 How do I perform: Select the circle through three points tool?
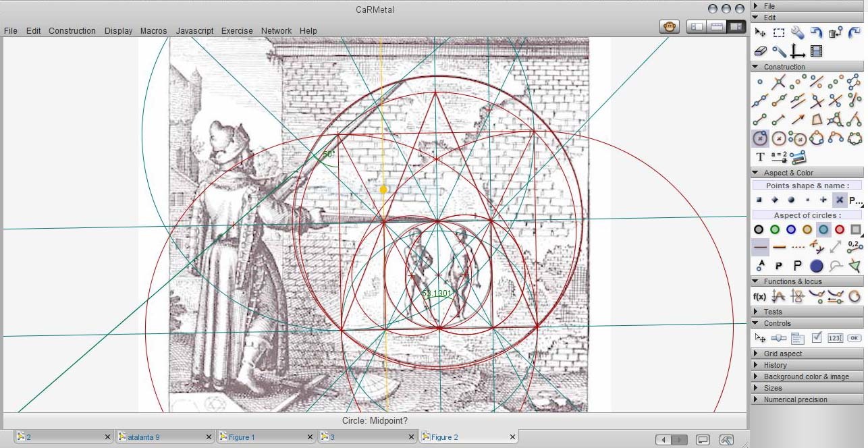(x=817, y=138)
